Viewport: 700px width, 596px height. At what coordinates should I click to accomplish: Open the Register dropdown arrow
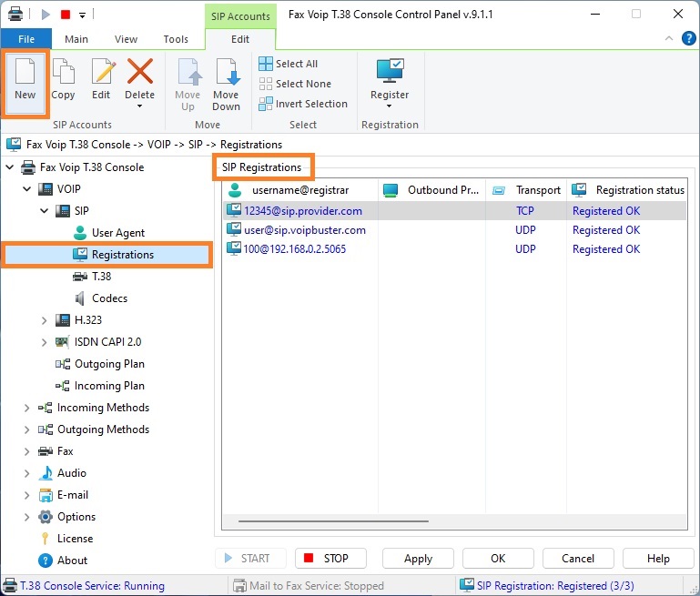390,106
